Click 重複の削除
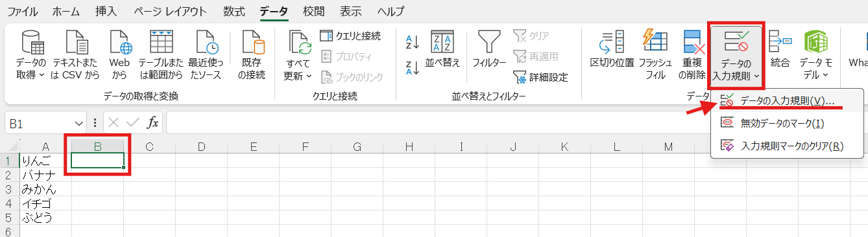The width and height of the screenshot is (868, 237). [692, 55]
